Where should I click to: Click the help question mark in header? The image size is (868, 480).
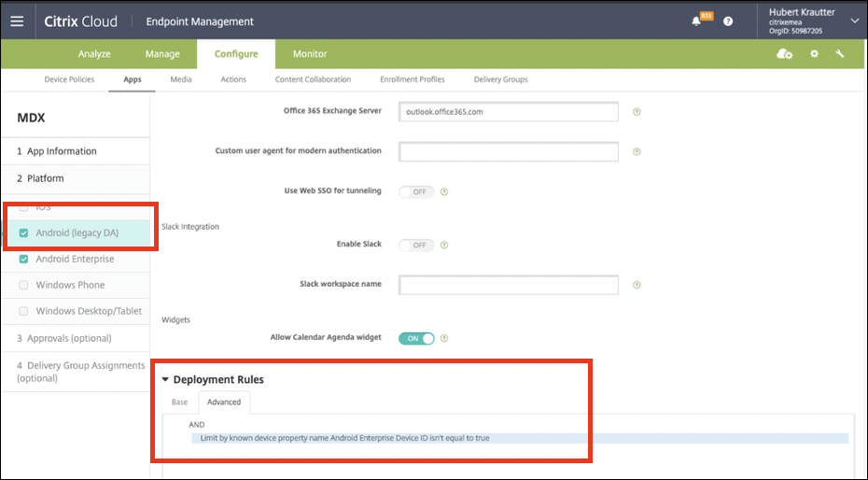(x=728, y=21)
